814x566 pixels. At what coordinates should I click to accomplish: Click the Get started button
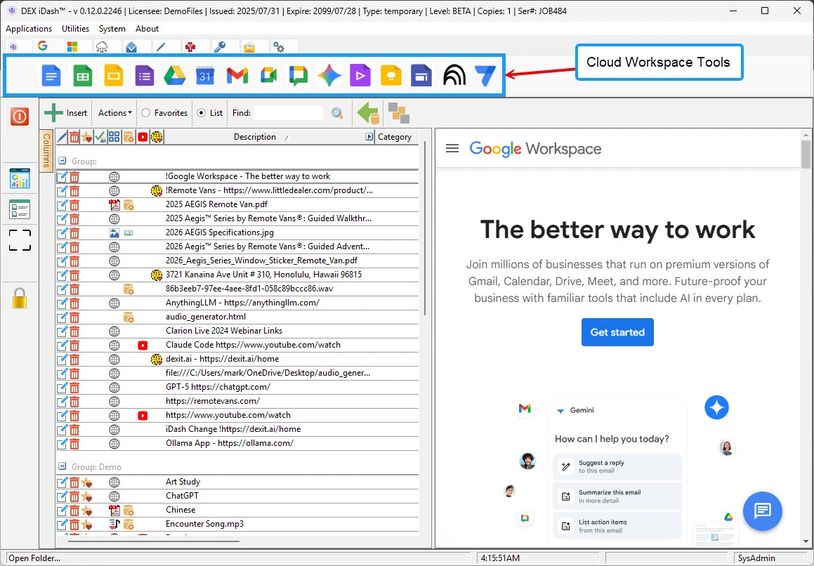tap(617, 332)
